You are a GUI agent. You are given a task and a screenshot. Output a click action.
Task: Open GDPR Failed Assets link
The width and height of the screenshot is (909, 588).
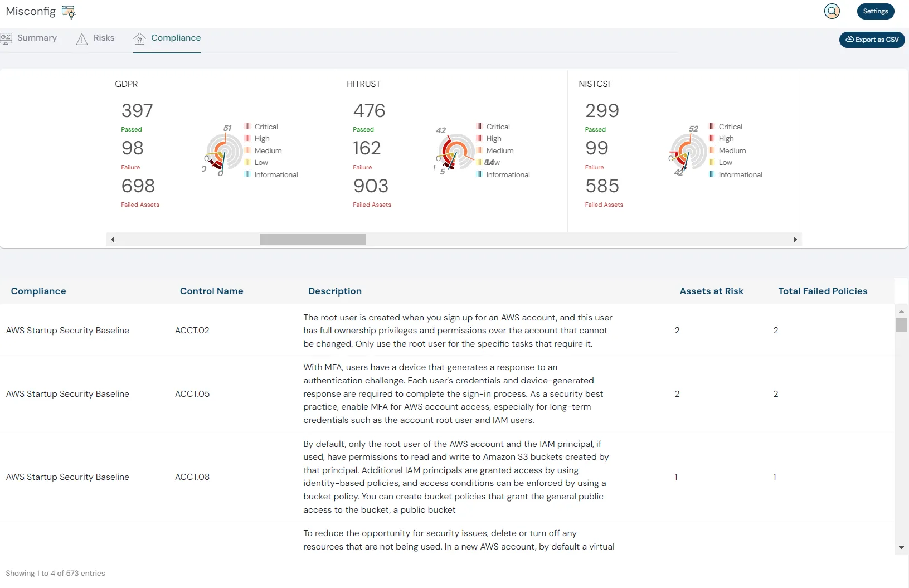tap(139, 205)
